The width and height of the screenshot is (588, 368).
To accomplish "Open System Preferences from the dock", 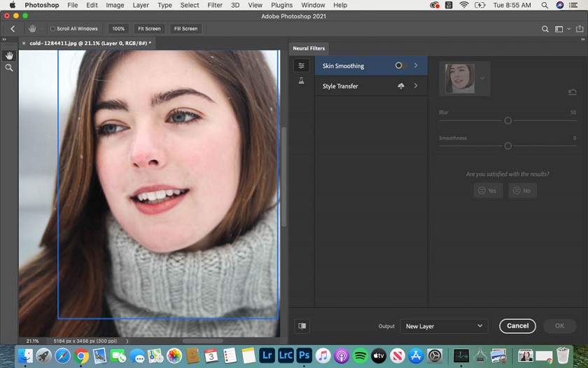I will pos(435,355).
